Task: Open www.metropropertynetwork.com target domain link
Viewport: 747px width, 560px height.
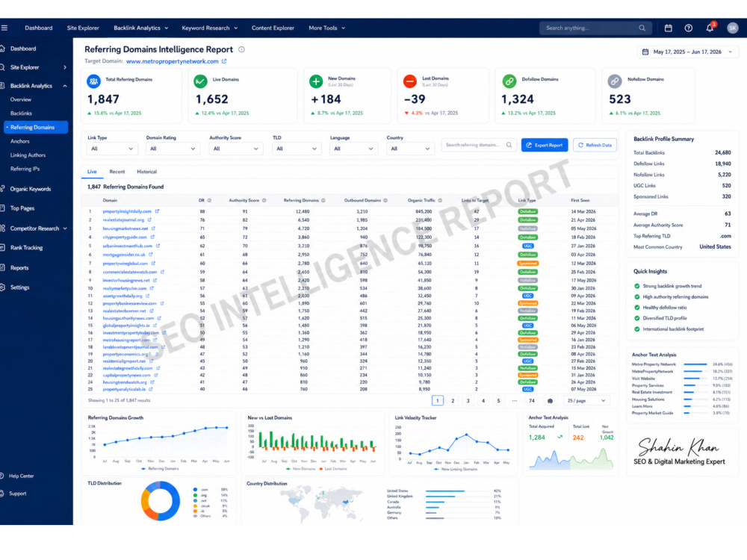Action: (x=173, y=61)
